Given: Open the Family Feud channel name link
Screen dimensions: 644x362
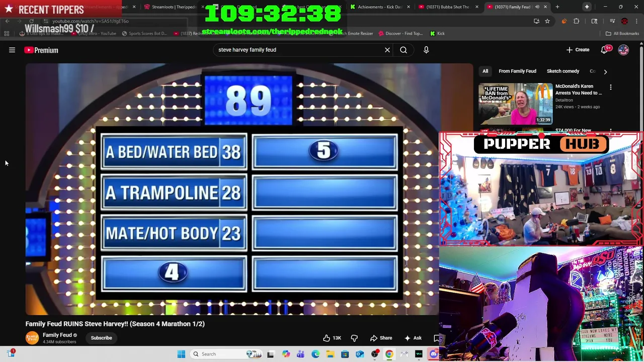Looking at the screenshot, I should pos(57,335).
